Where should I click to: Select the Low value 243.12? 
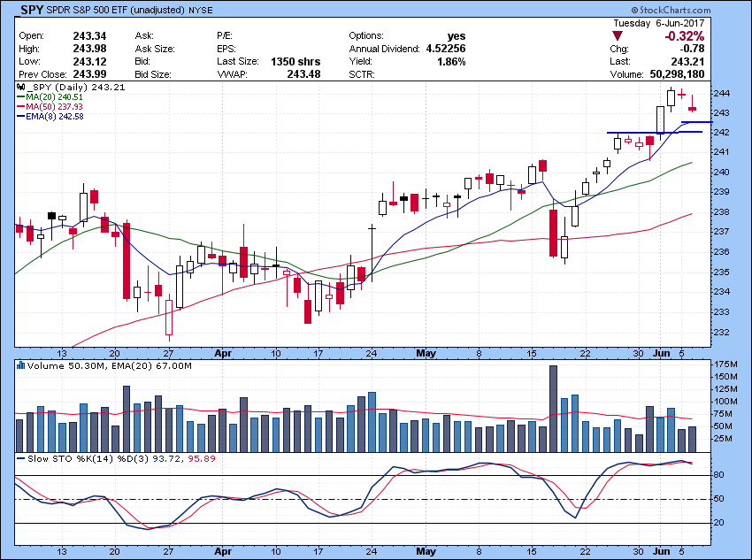[89, 62]
